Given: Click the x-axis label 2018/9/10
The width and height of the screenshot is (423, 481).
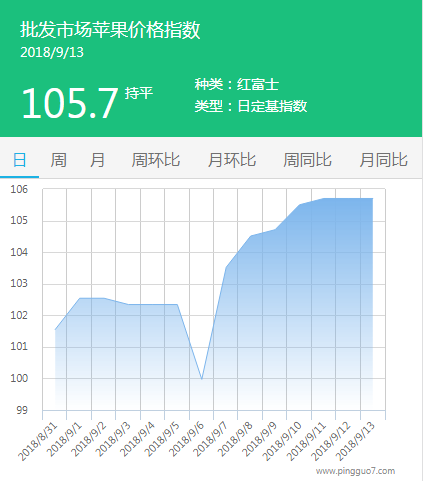Looking at the screenshot, I should (x=282, y=441).
